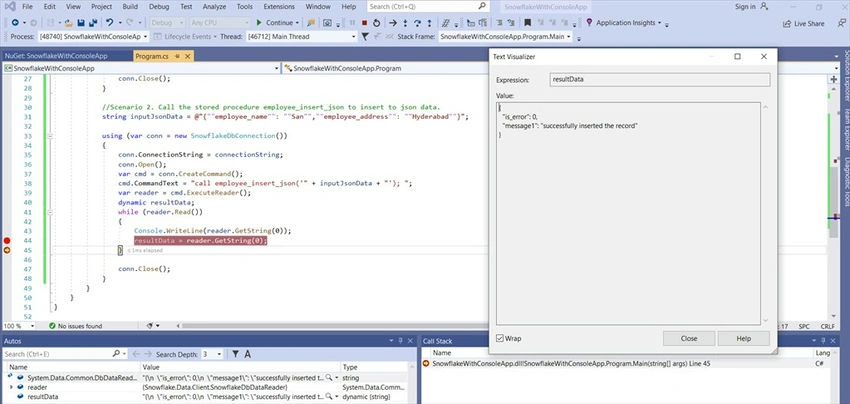The image size is (850, 404).
Task: Click the Step Over icon
Action: [417, 23]
